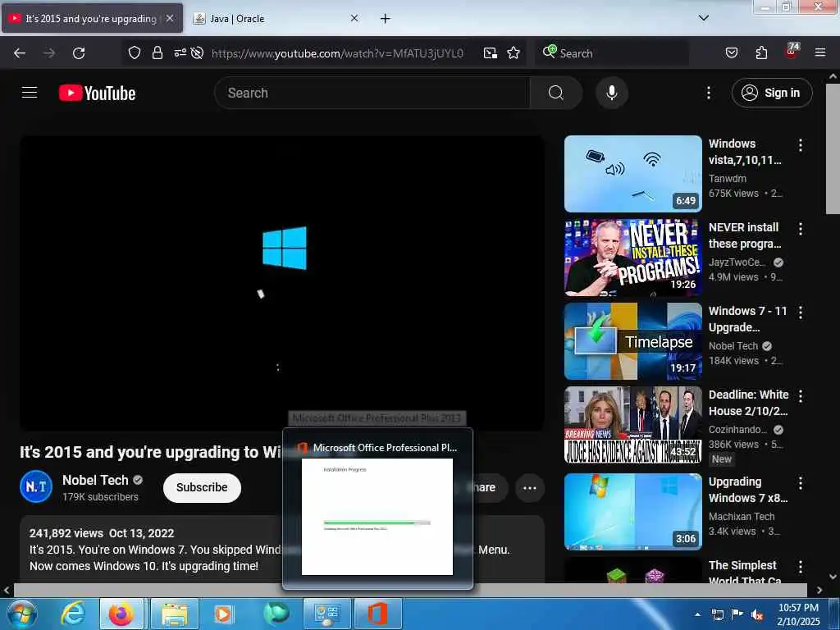840x630 pixels.
Task: Go to the YouTube home logo
Action: pyautogui.click(x=97, y=93)
